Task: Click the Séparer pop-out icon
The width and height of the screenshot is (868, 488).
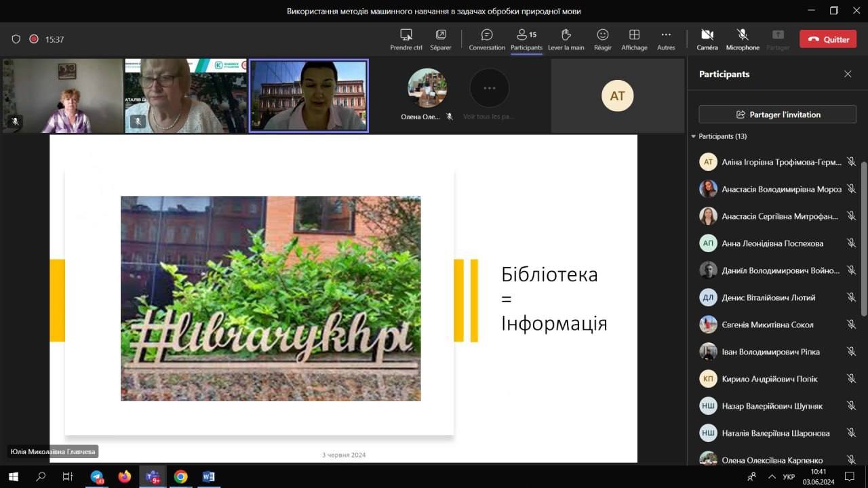Action: coord(441,35)
